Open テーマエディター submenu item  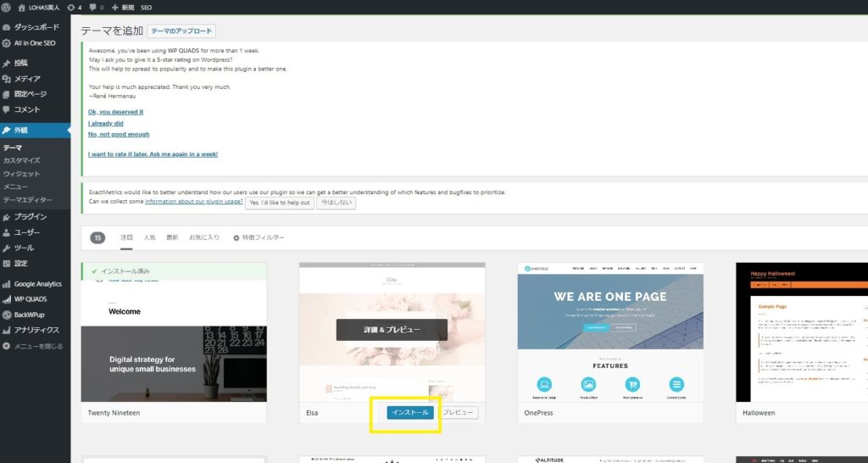(28, 200)
